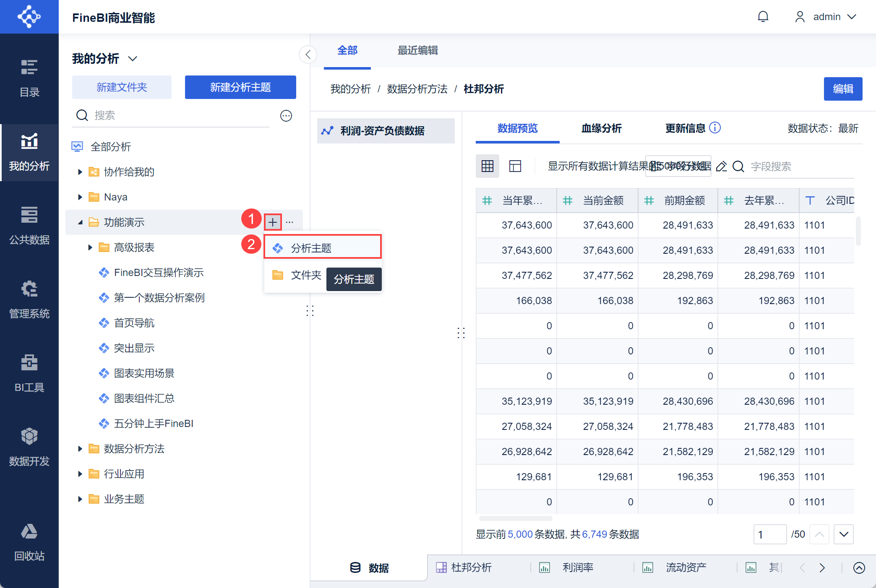Collapse the left panel with arrow

[x=308, y=55]
